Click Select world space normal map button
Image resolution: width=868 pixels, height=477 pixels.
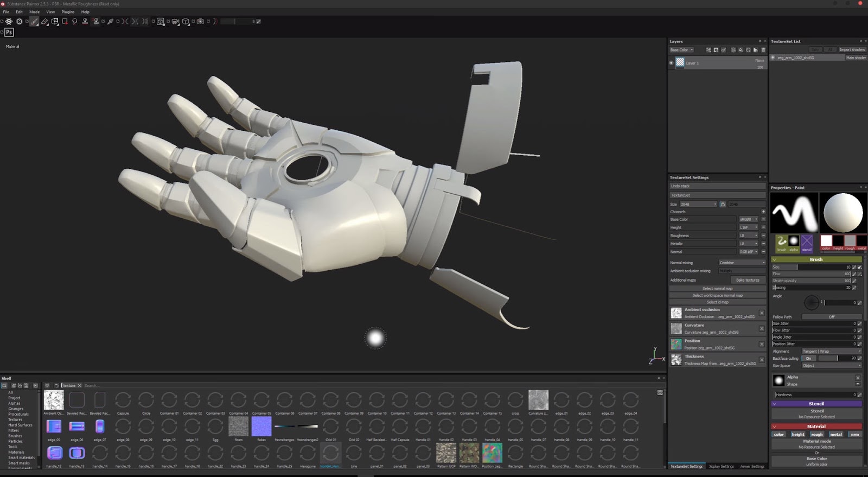tap(717, 295)
